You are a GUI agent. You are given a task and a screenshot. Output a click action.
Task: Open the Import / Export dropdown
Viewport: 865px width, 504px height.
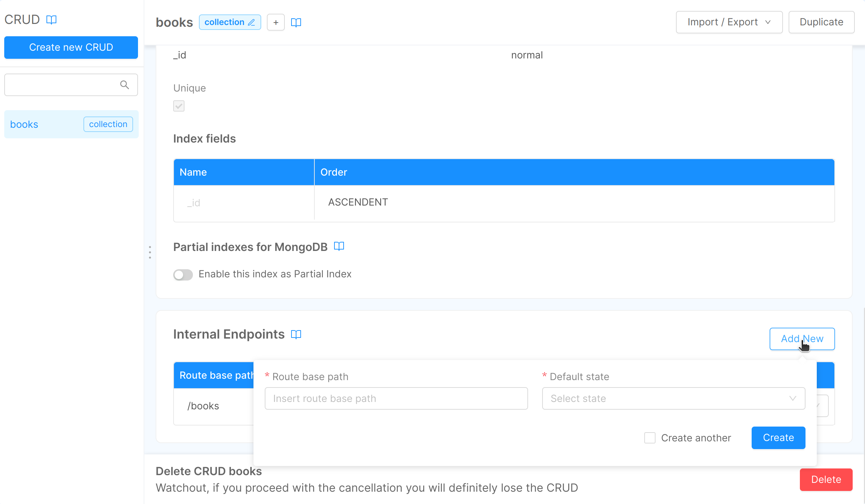pyautogui.click(x=729, y=22)
